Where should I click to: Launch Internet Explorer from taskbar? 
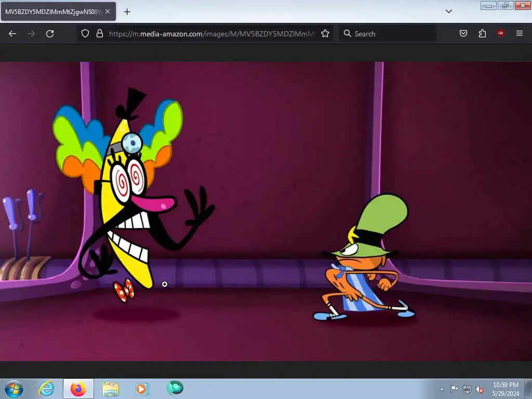tap(46, 389)
